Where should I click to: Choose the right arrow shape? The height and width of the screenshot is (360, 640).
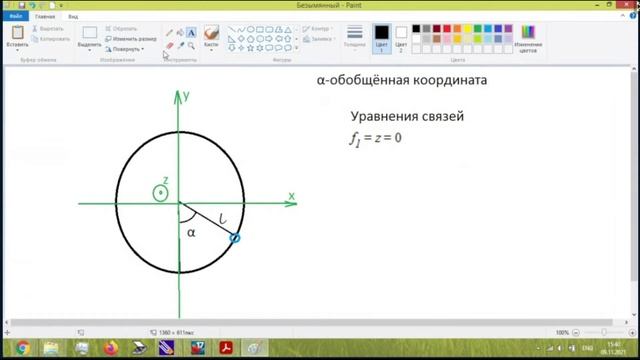coord(269,39)
